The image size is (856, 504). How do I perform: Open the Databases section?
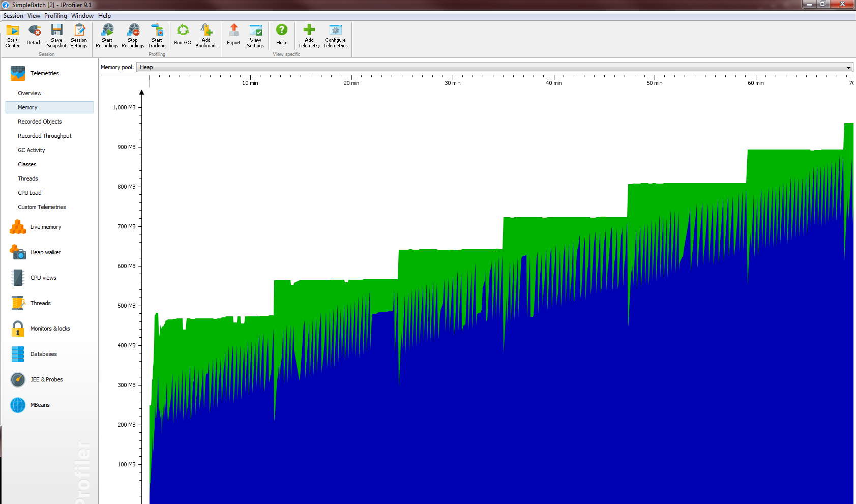43,354
